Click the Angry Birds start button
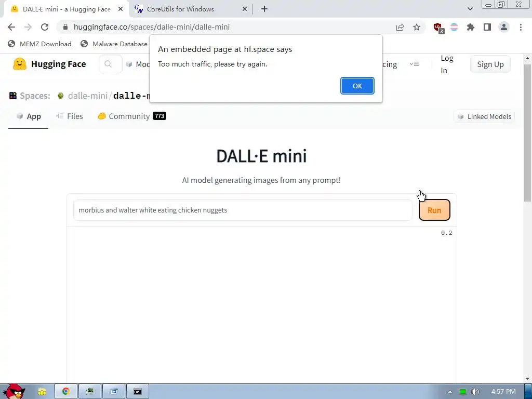532x399 pixels. click(x=14, y=391)
